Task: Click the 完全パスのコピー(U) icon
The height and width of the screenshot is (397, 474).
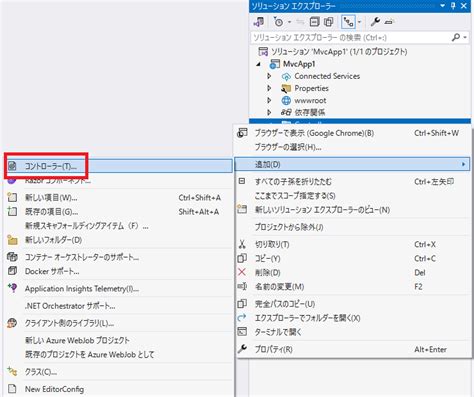Action: click(242, 304)
